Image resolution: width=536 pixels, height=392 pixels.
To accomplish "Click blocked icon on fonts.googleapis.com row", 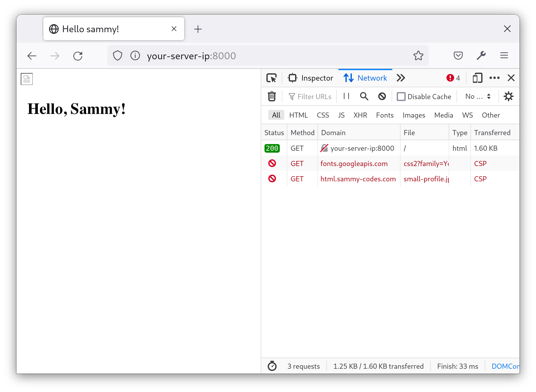I will (272, 163).
